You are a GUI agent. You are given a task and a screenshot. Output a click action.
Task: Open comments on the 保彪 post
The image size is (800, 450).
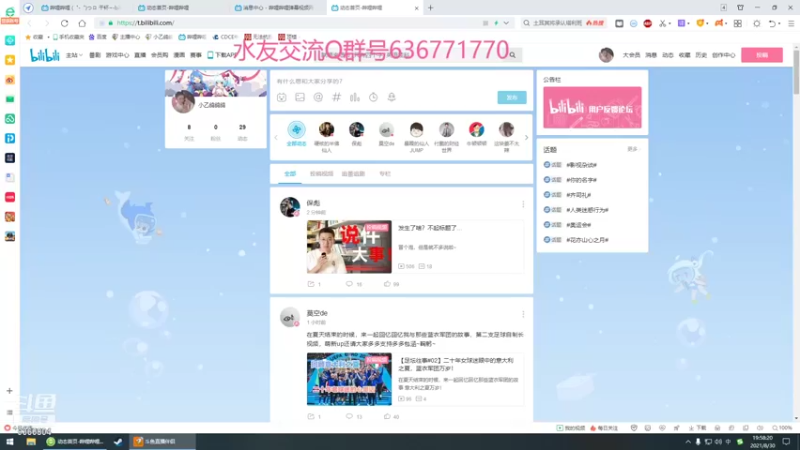(354, 284)
